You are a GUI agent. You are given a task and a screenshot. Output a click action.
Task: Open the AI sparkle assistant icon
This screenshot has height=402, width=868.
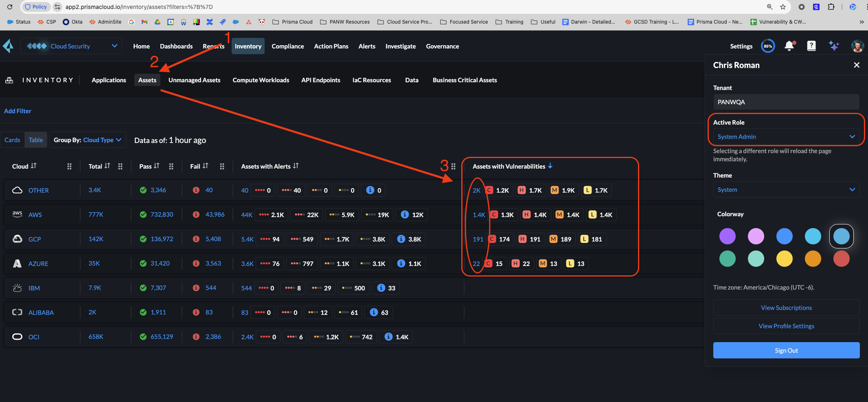coord(834,46)
